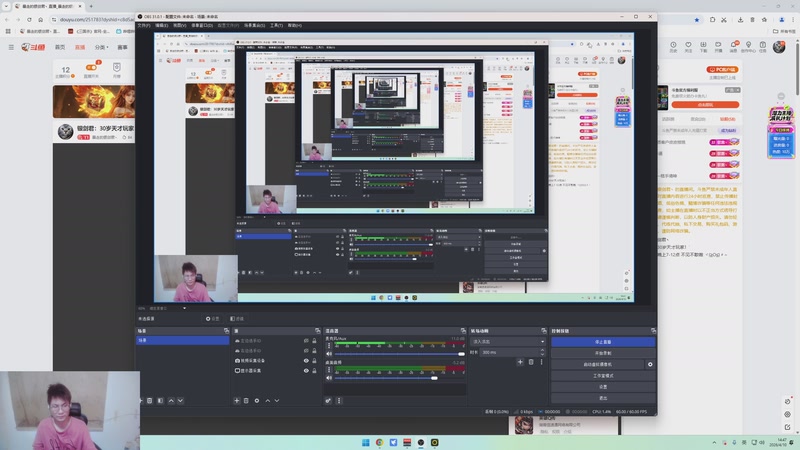The height and width of the screenshot is (450, 800).
Task: Open the 文件(F) menu in OBS
Action: click(144, 25)
